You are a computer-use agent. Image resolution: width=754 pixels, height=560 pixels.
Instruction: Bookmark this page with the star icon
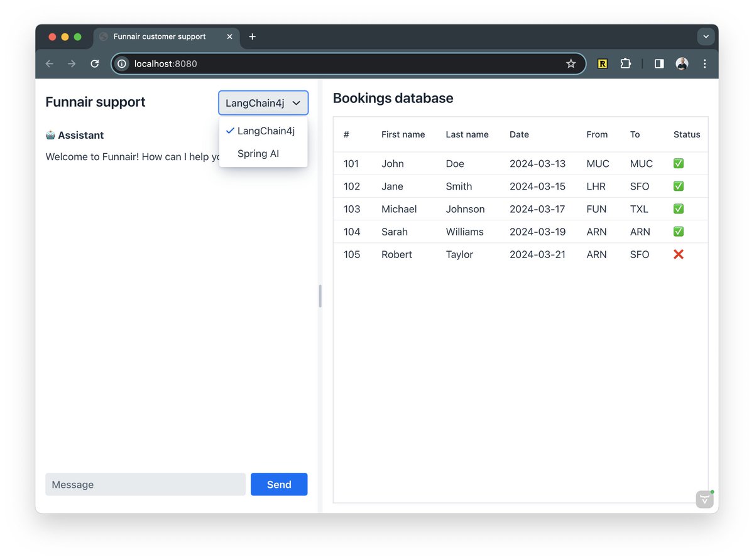(x=571, y=63)
